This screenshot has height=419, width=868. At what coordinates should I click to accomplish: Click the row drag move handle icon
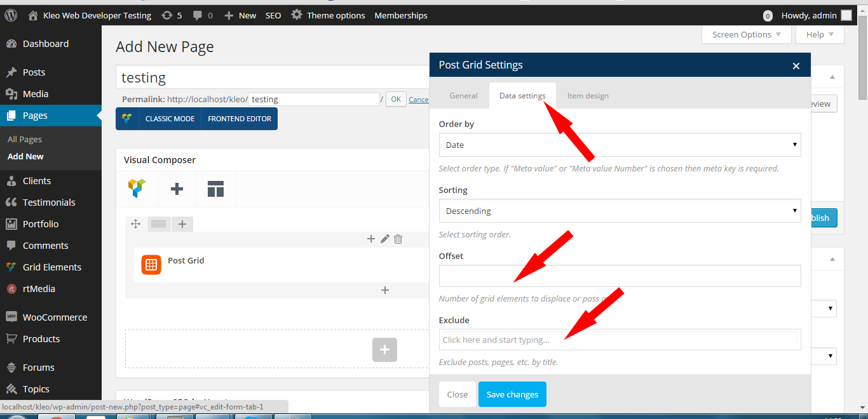[135, 223]
